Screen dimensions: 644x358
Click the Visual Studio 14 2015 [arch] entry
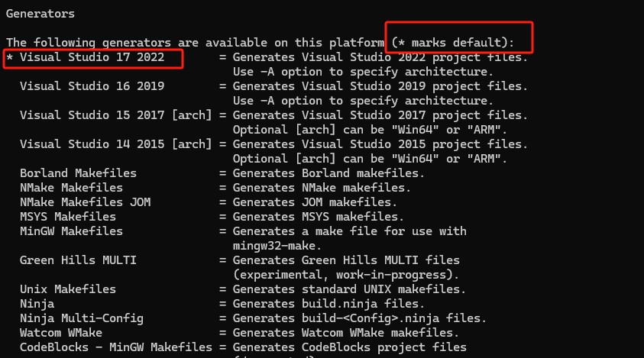point(115,144)
